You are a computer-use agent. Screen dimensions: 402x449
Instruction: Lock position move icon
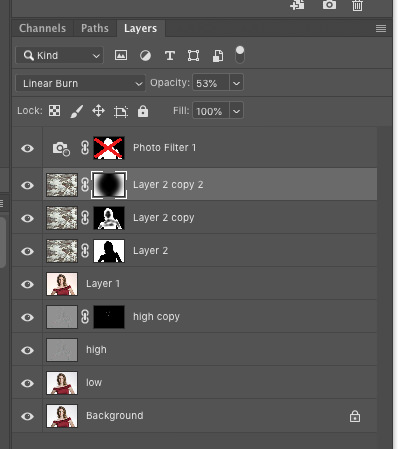tap(98, 111)
